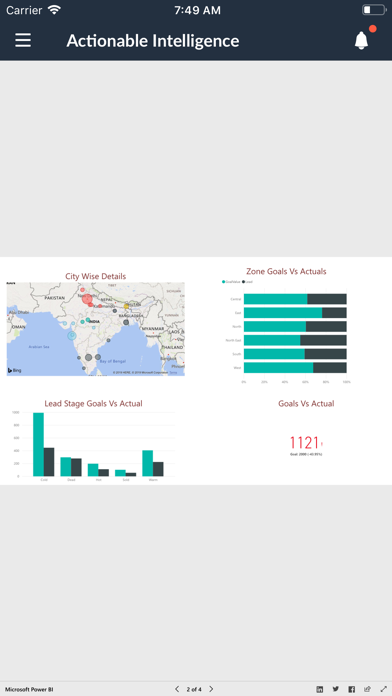Select the South zone teal bar
This screenshot has width=392, height=696.
point(274,354)
